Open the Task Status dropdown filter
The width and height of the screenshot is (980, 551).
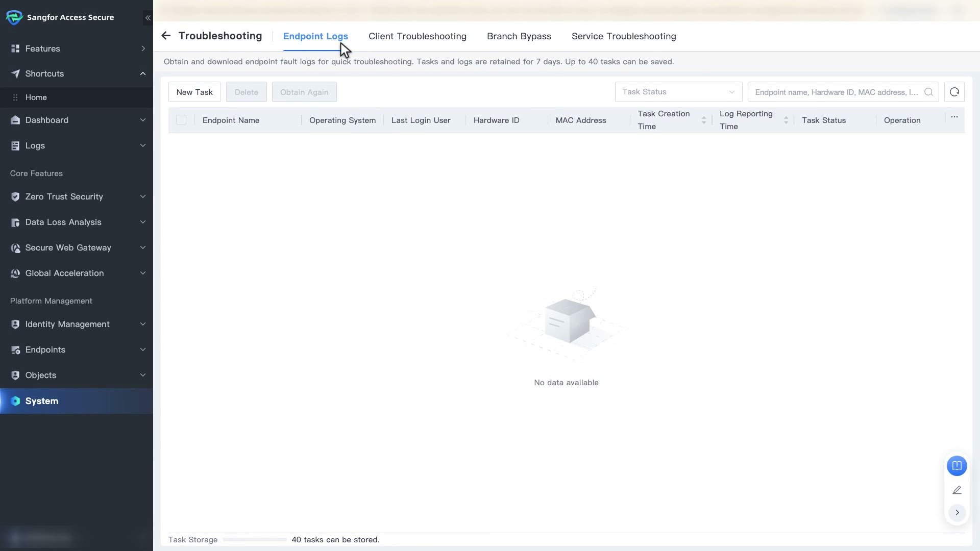(x=678, y=92)
